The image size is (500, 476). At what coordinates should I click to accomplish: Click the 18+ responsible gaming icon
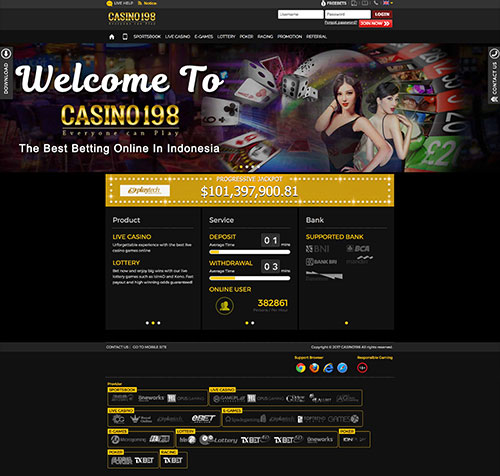click(x=362, y=368)
